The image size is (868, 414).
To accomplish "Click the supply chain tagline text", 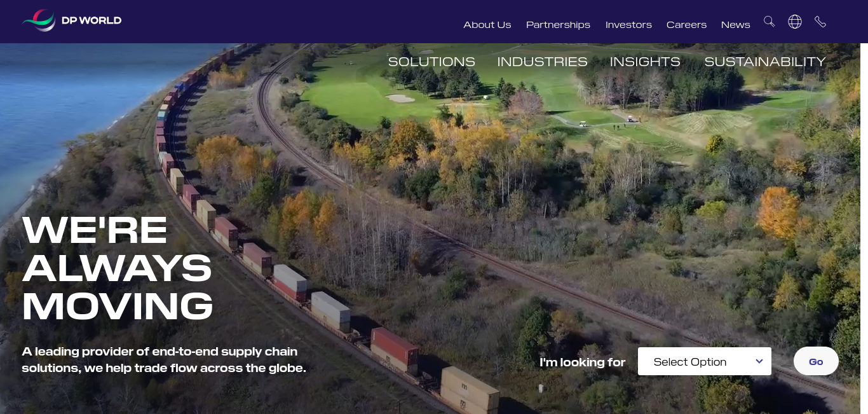I will click(x=164, y=359).
